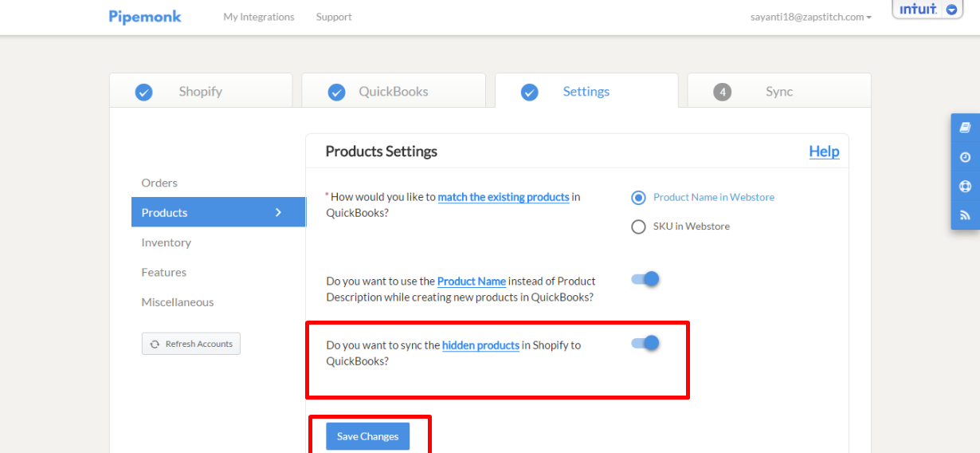Click the Refresh Accounts button

[191, 344]
